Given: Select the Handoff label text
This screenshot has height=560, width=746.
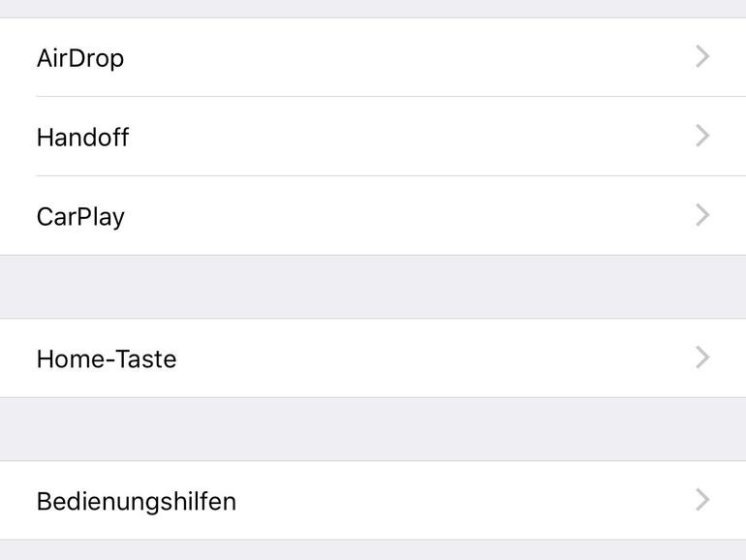Looking at the screenshot, I should click(x=82, y=138).
